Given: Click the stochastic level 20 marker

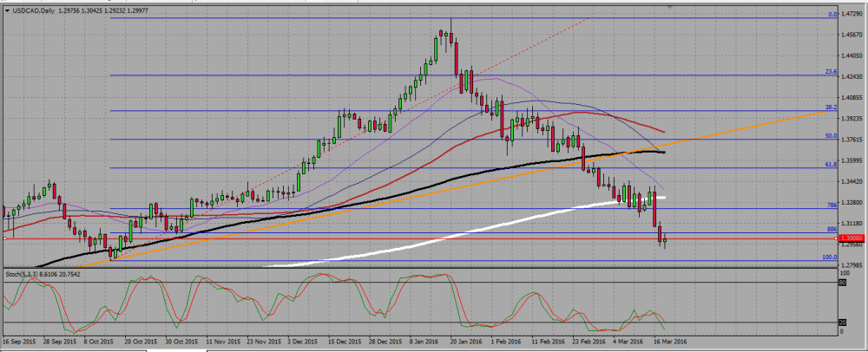Looking at the screenshot, I should (x=845, y=323).
